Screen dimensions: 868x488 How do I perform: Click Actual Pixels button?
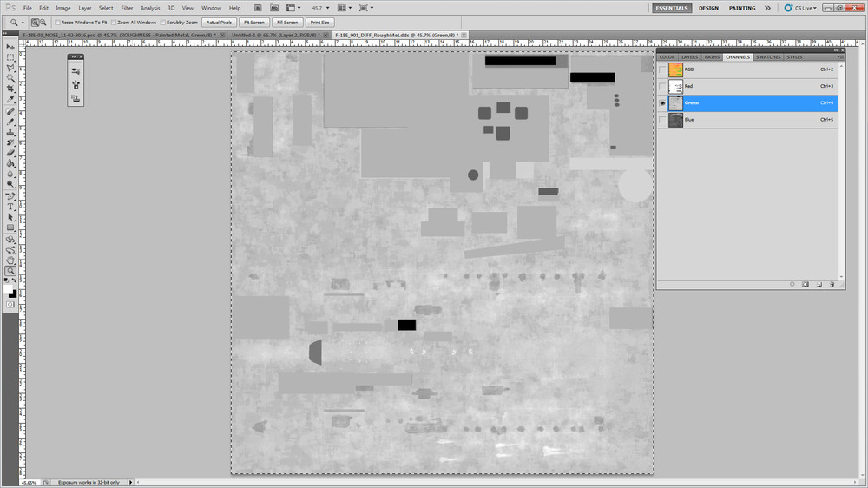point(220,23)
